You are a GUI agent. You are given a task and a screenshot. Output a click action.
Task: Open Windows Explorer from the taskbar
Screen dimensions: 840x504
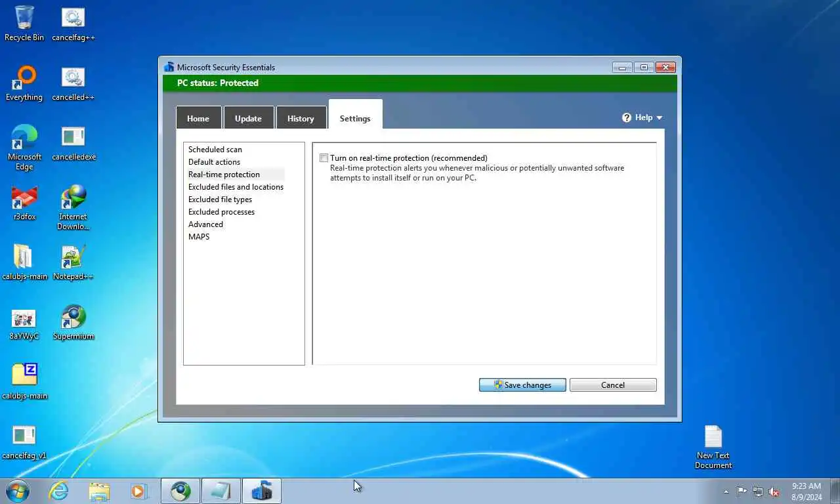click(x=99, y=491)
